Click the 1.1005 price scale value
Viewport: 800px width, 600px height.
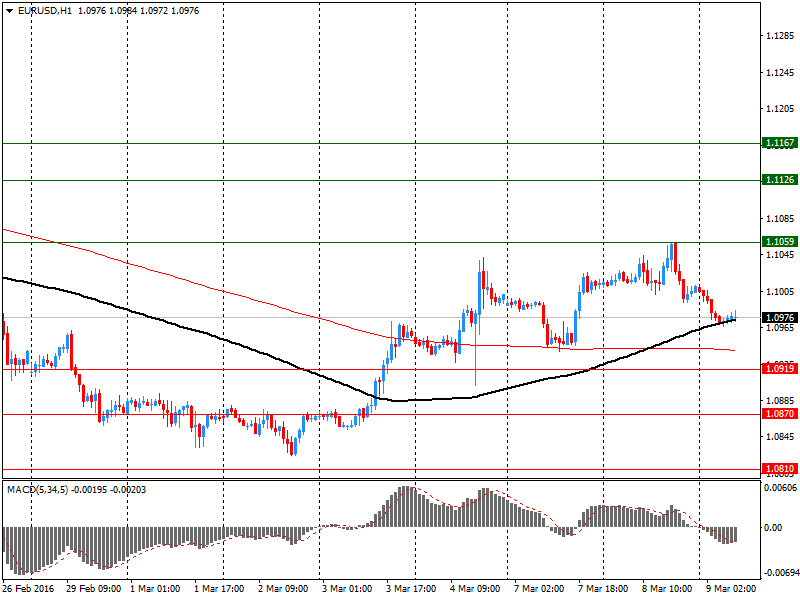coord(780,291)
